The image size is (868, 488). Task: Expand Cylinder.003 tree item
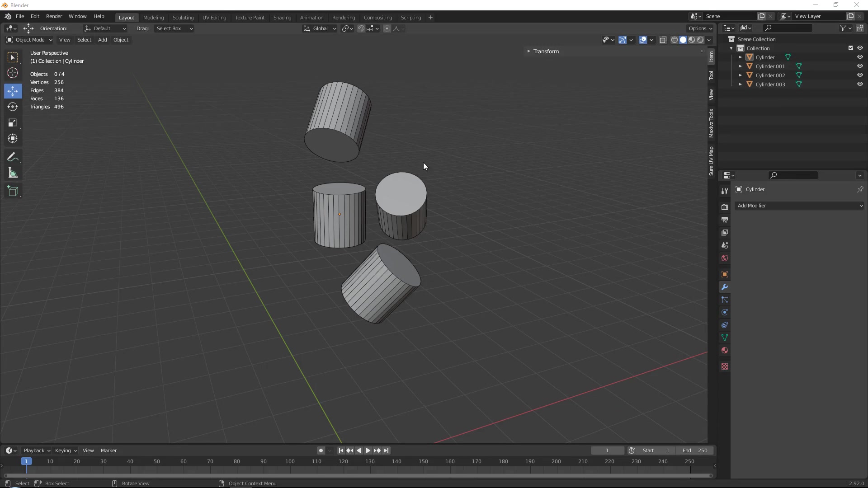click(741, 84)
